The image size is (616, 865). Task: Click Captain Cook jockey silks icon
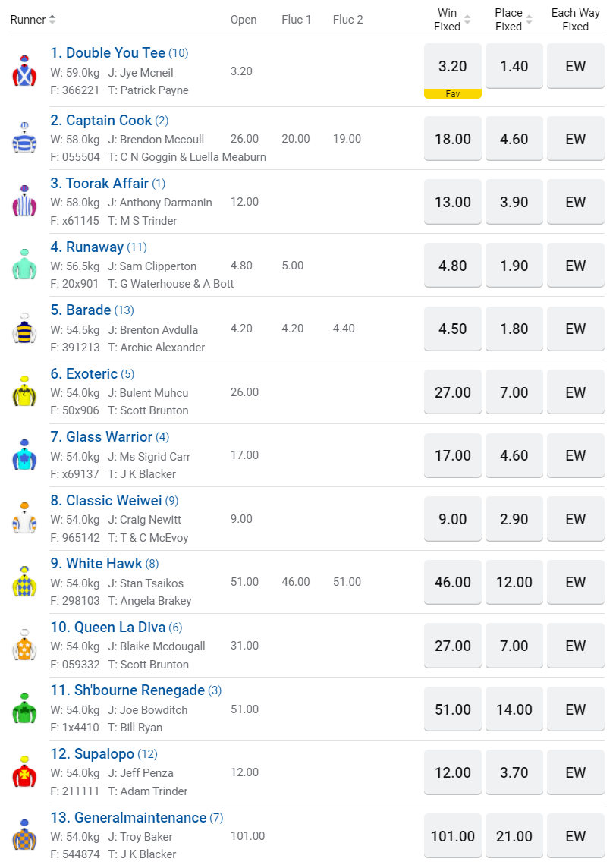(x=24, y=138)
